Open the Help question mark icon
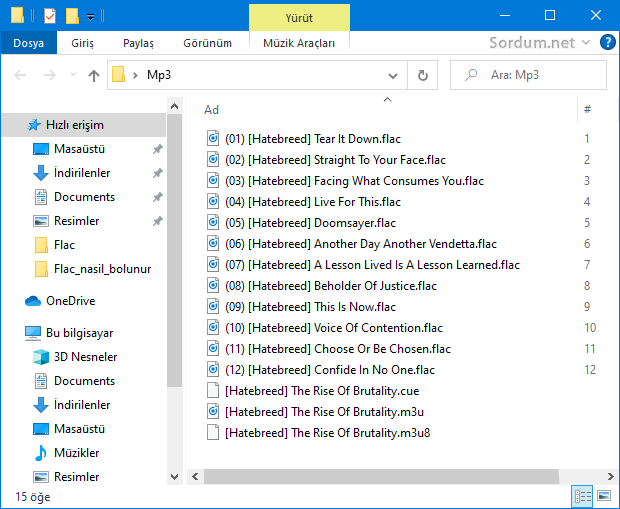This screenshot has width=620, height=509. [607, 42]
